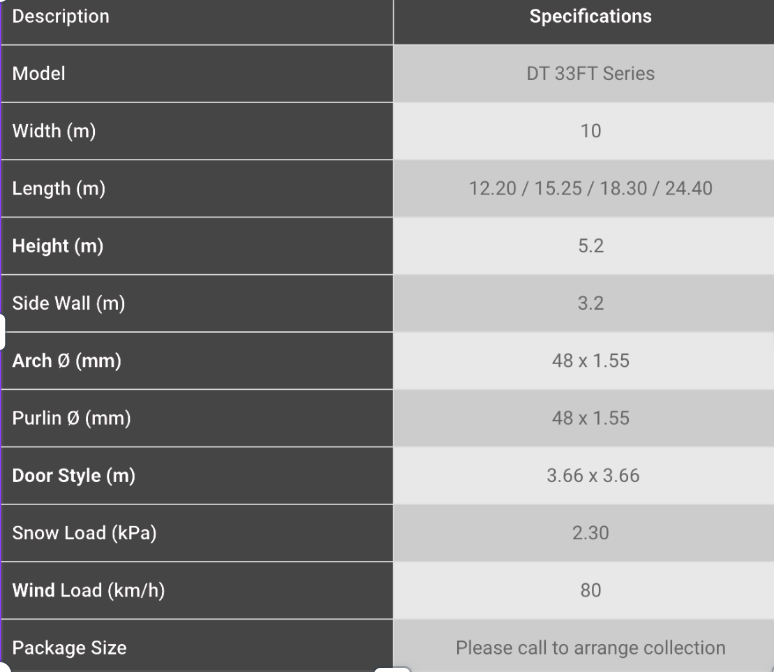774x672 pixels.
Task: Click the Specifications column header
Action: 590,17
